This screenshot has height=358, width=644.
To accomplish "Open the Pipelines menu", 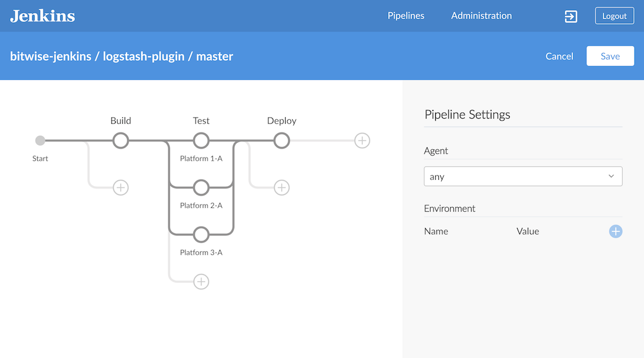I will (x=405, y=16).
